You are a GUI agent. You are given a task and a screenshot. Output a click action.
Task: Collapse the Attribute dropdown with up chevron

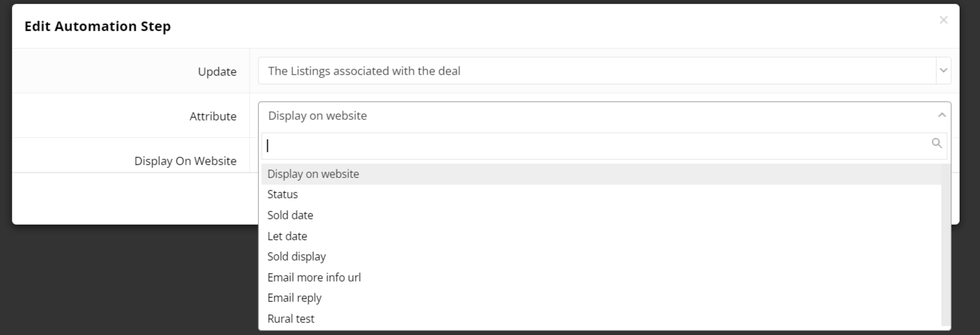pyautogui.click(x=942, y=116)
